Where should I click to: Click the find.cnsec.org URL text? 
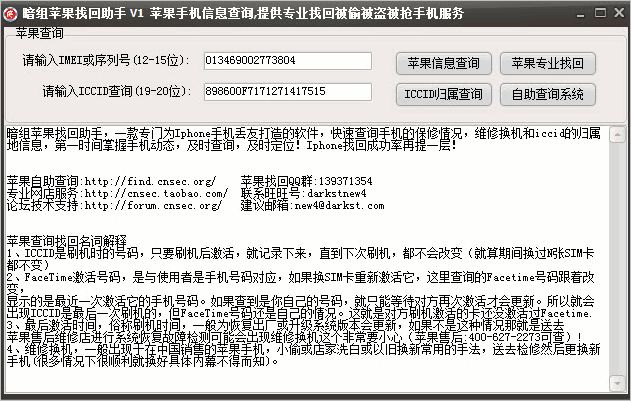tap(150, 181)
